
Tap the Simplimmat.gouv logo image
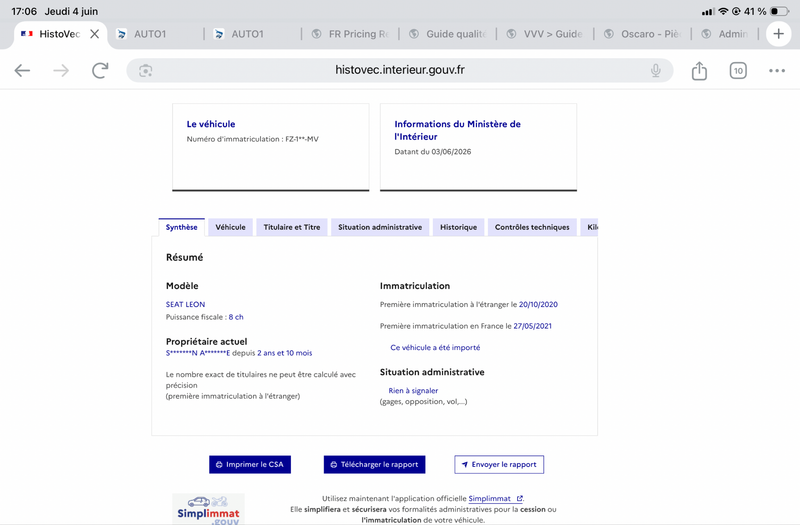[x=208, y=509]
